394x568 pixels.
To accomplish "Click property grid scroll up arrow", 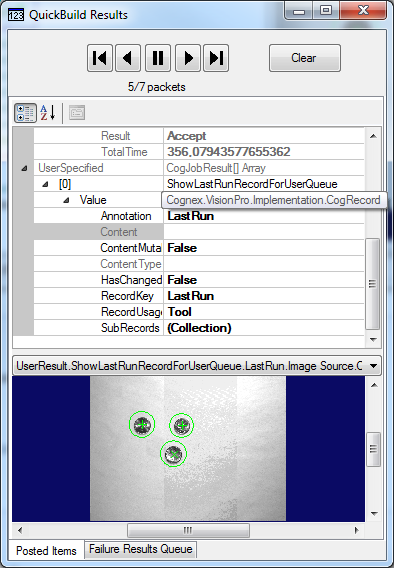I will (x=373, y=137).
